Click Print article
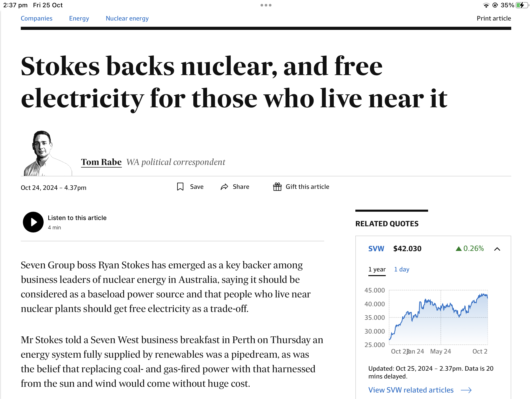 494,18
